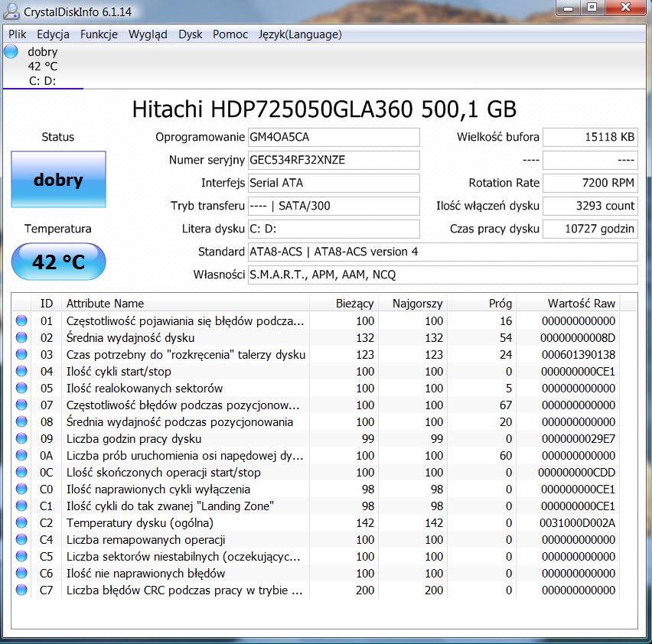The height and width of the screenshot is (644, 652).
Task: Click raw value 00000000CDD
Action: (x=577, y=473)
